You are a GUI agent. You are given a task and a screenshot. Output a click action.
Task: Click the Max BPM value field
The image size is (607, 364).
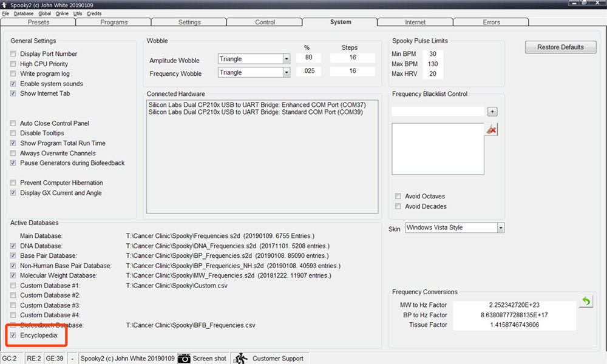coord(433,64)
